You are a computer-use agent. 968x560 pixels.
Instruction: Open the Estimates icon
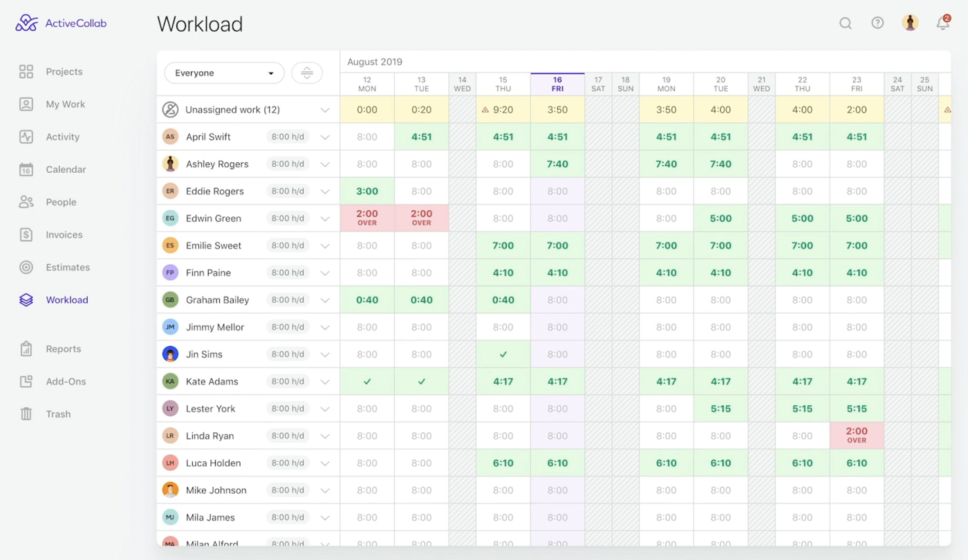pos(26,267)
